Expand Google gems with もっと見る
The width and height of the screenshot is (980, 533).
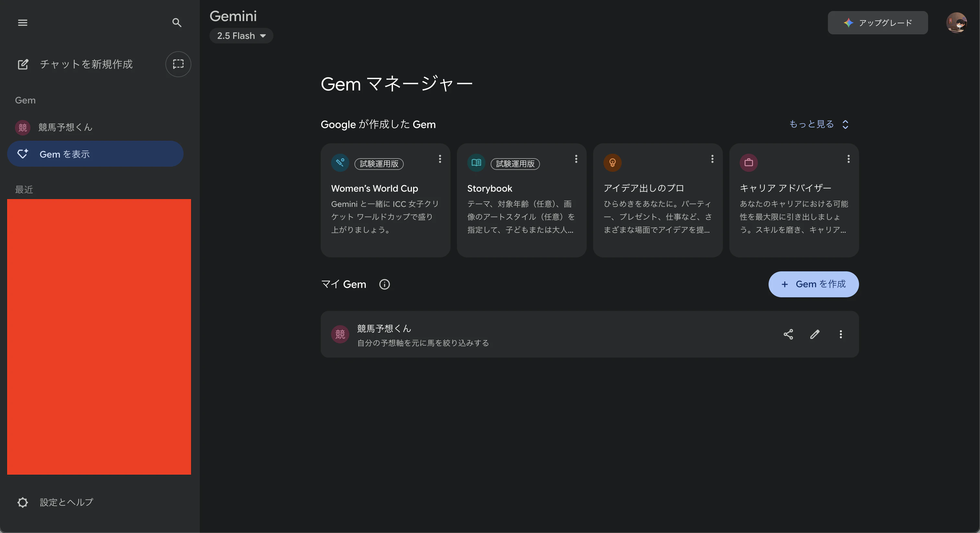click(x=819, y=124)
